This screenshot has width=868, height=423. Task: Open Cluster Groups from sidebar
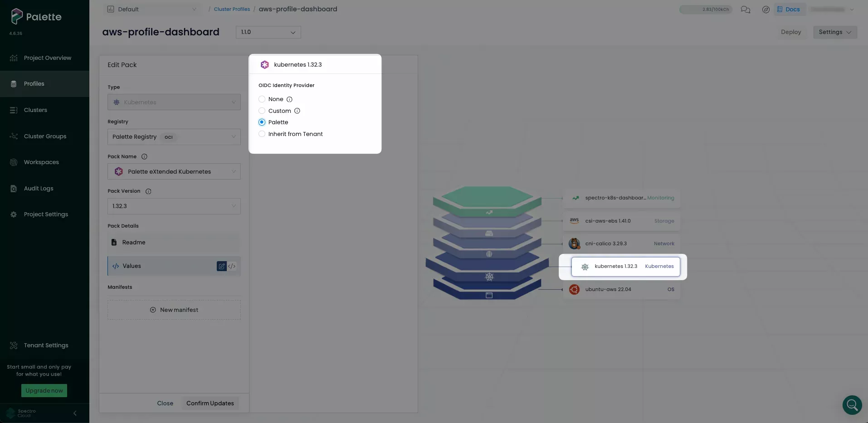point(45,136)
